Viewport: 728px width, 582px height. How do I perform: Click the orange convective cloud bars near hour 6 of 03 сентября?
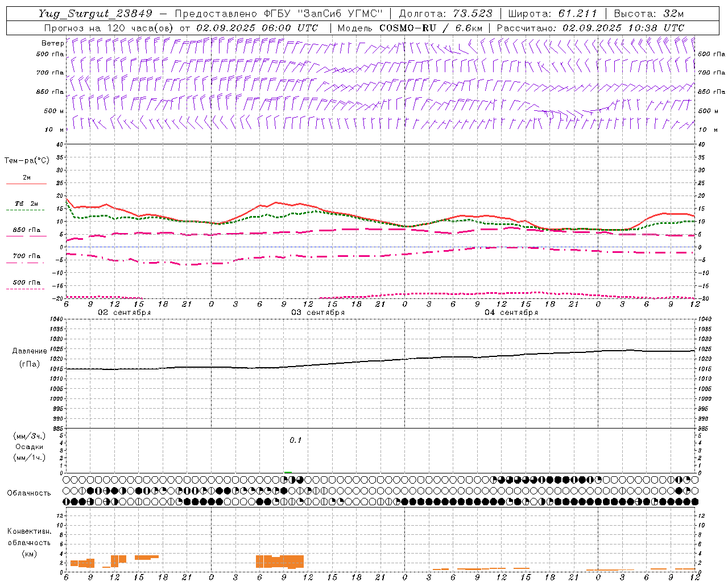click(280, 562)
